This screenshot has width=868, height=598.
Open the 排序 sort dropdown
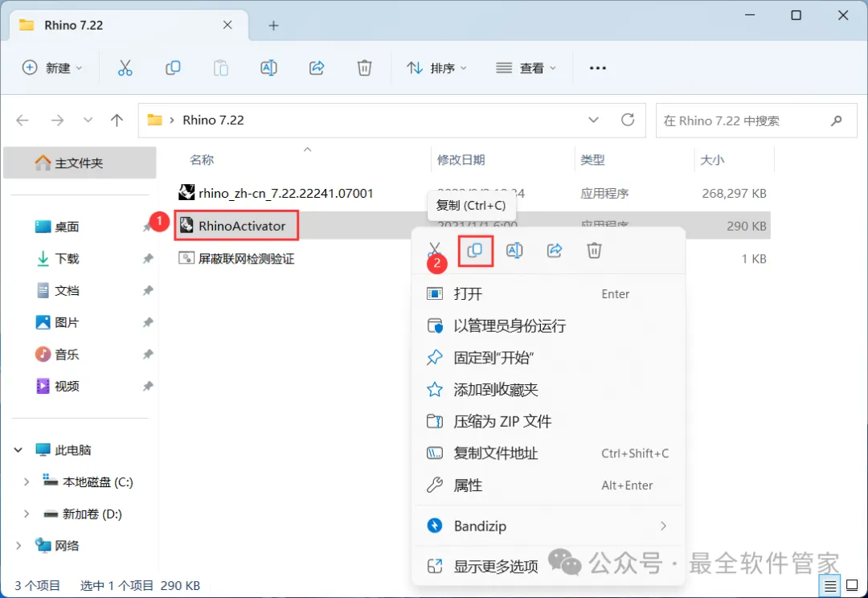[436, 68]
